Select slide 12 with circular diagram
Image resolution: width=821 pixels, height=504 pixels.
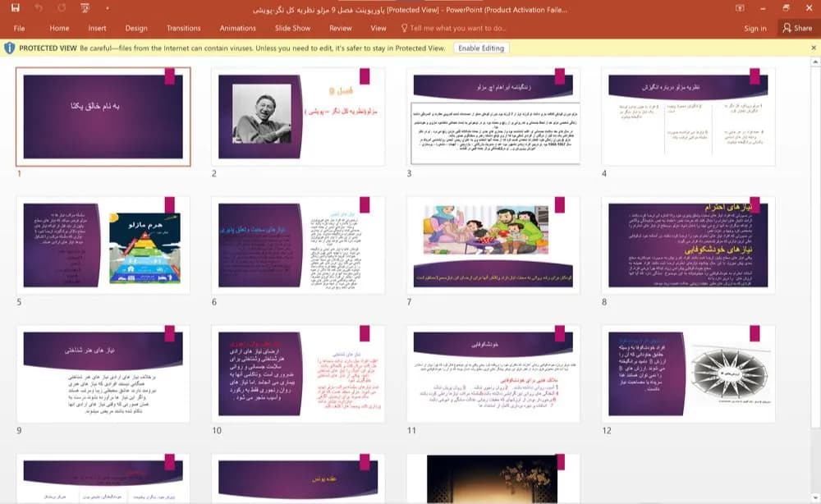[x=688, y=373]
